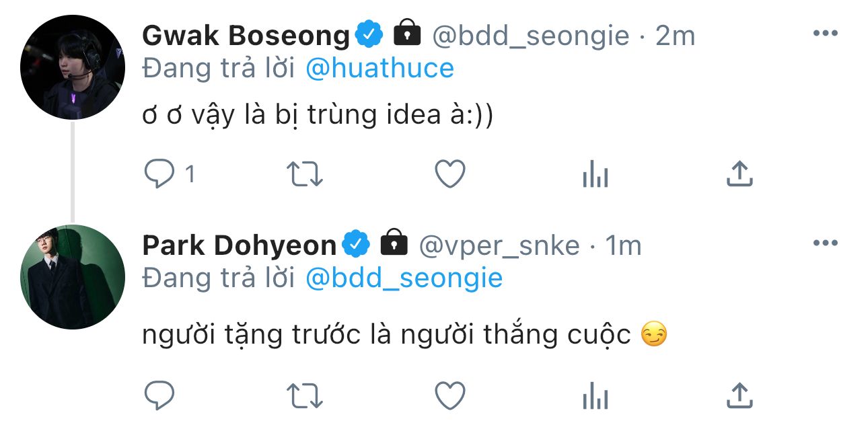Like Gwak Boseong's tweet
868x425 pixels.
point(450,175)
